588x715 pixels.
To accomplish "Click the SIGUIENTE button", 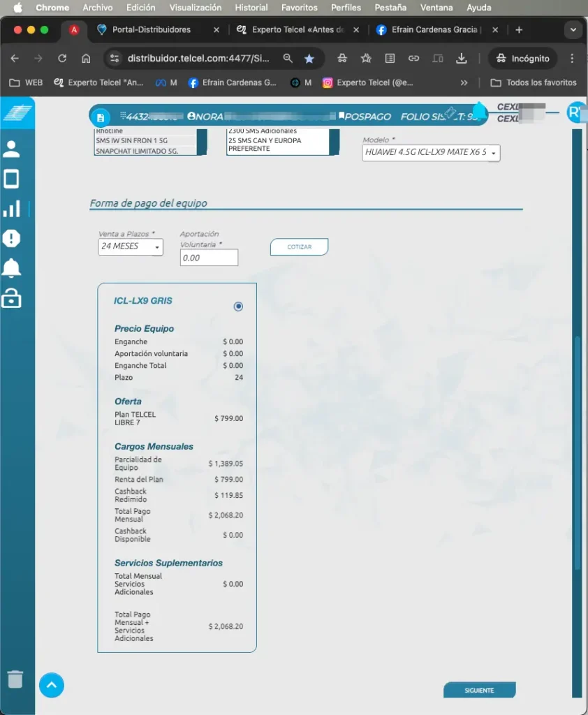I will (480, 690).
